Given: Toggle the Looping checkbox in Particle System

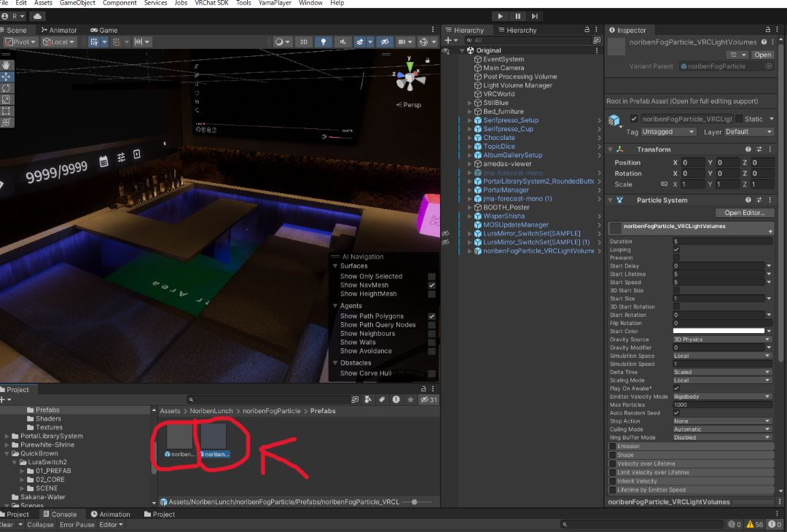Looking at the screenshot, I should tap(676, 249).
